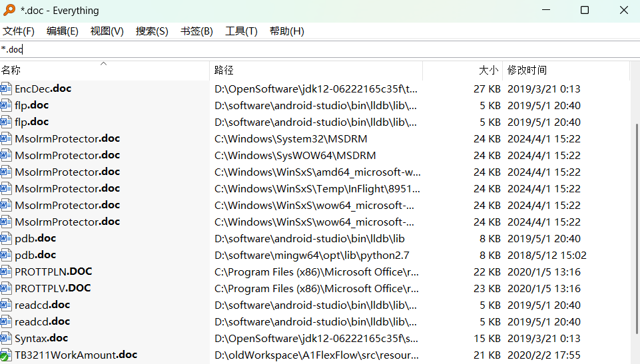The height and width of the screenshot is (364, 640).
Task: Click the 21 KB size cell
Action: tap(487, 355)
